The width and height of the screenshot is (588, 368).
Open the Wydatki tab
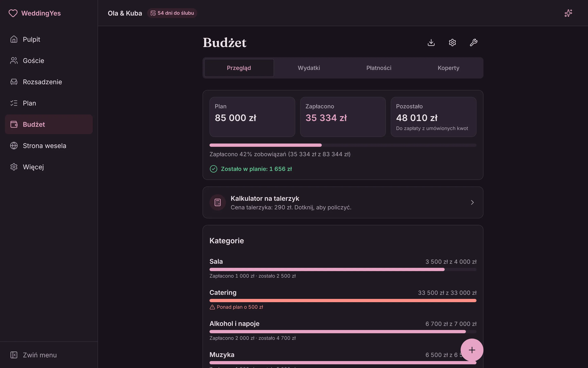[x=309, y=68]
